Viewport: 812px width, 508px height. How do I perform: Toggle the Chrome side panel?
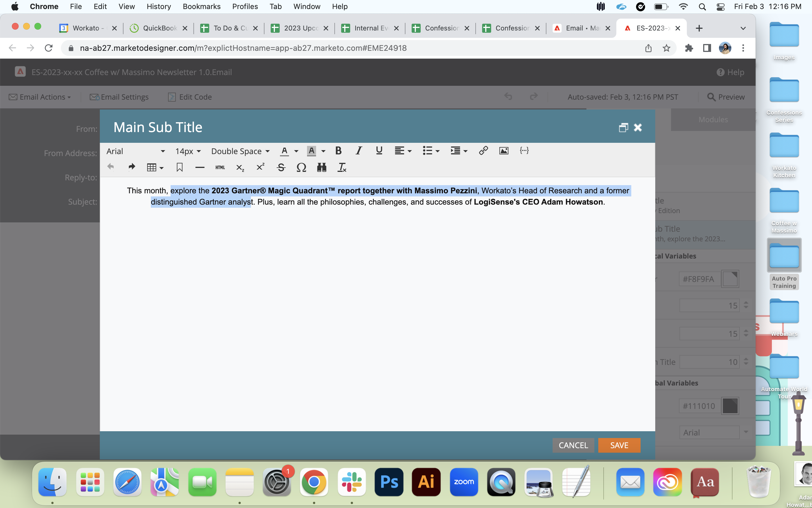(707, 48)
